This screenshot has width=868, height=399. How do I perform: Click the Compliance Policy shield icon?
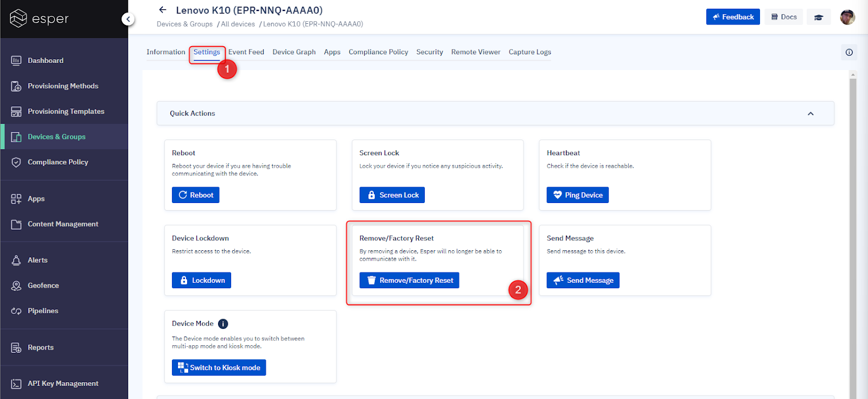(16, 162)
